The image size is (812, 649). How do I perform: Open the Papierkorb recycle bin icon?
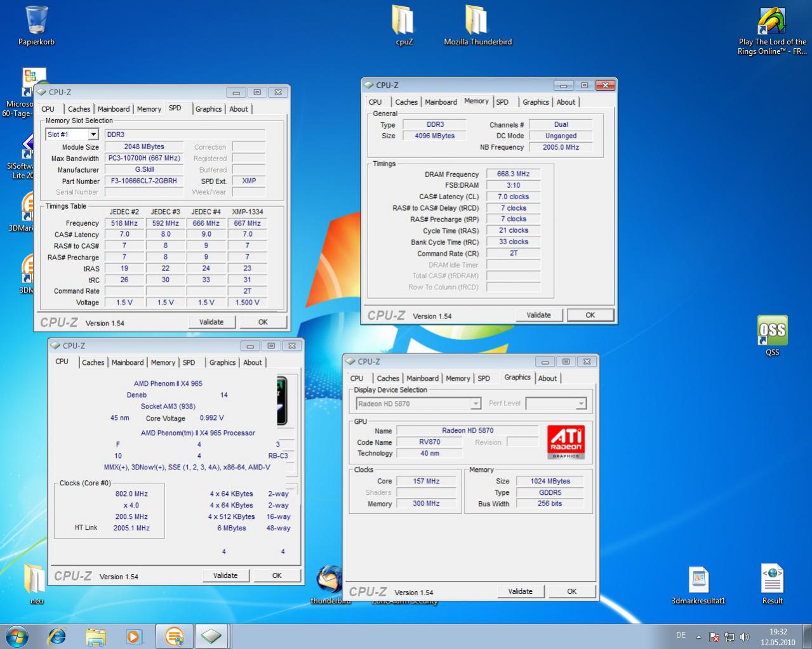(x=36, y=25)
